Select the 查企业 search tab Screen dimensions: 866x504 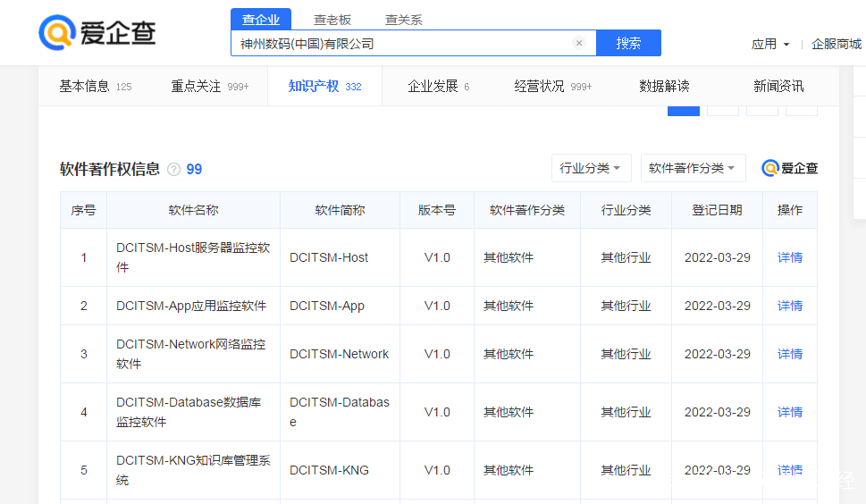261,20
